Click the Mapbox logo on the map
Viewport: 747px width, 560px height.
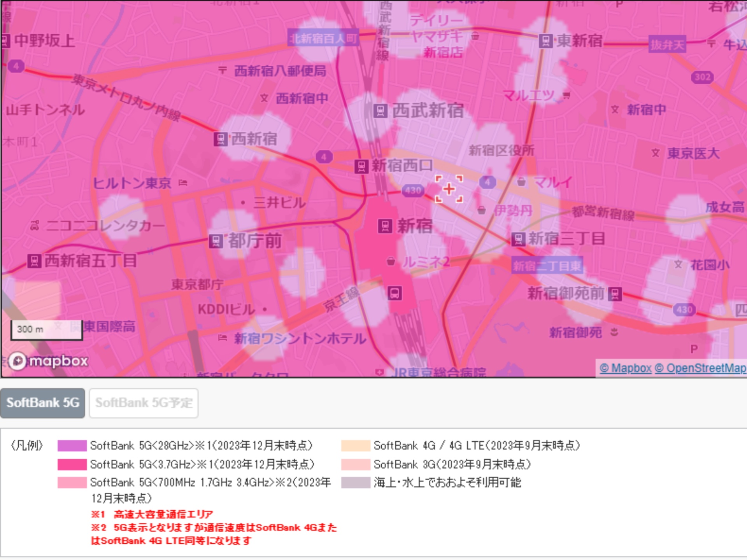point(49,361)
